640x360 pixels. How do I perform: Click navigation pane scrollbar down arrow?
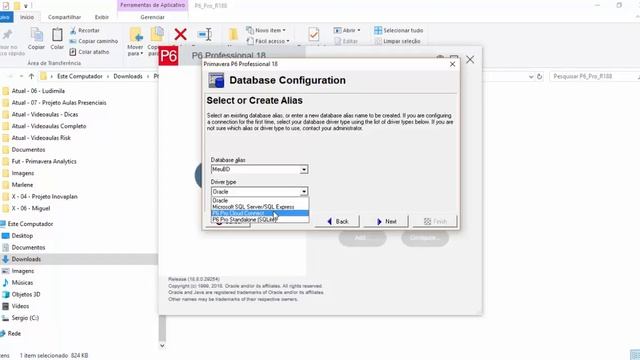(x=162, y=345)
